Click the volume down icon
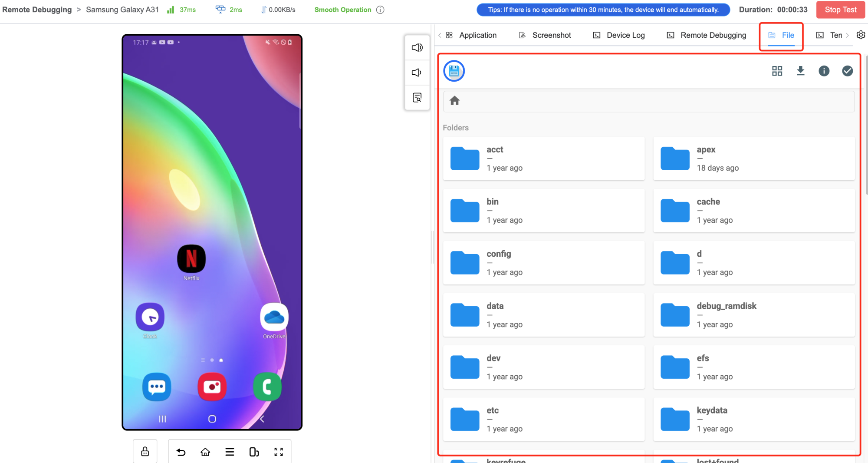The width and height of the screenshot is (868, 463). (417, 73)
